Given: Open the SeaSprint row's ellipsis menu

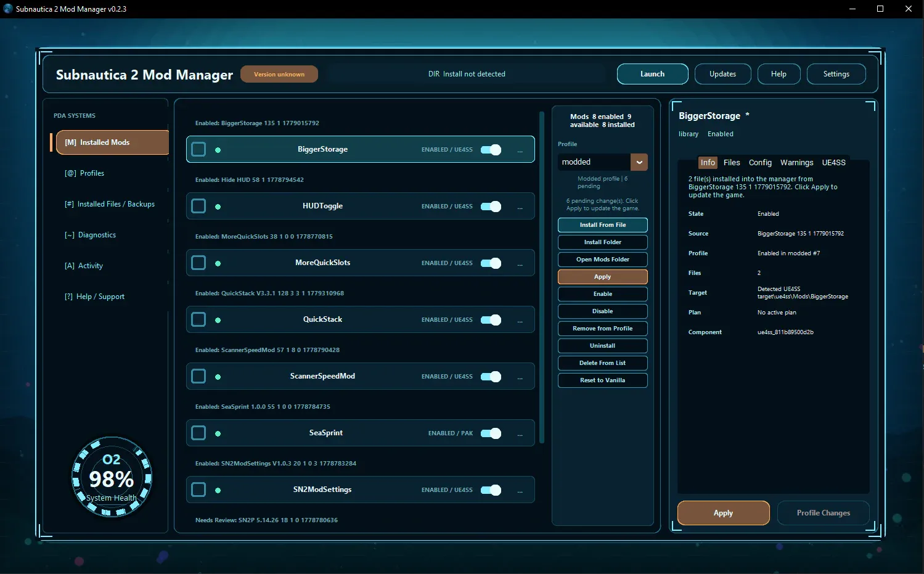Looking at the screenshot, I should click(520, 433).
